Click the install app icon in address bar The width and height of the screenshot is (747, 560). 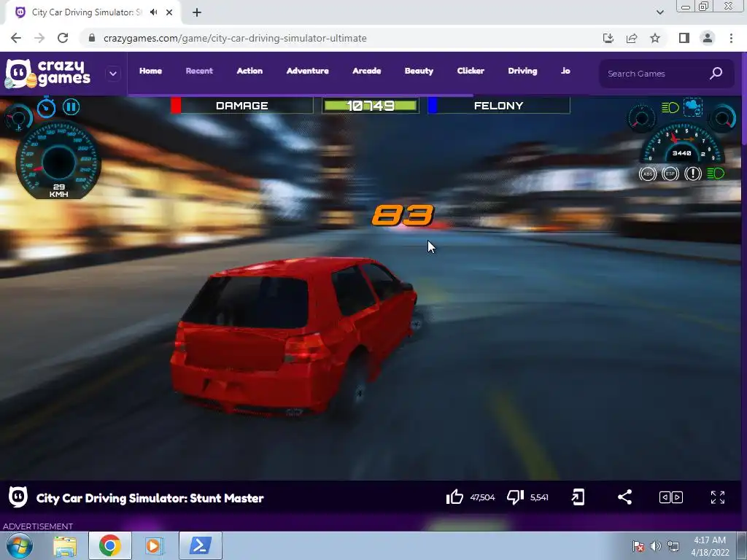click(608, 38)
